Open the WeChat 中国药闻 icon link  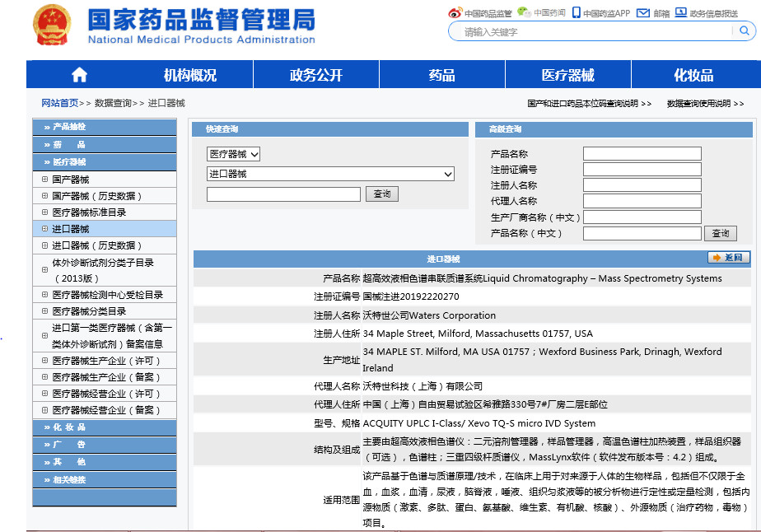tap(524, 12)
